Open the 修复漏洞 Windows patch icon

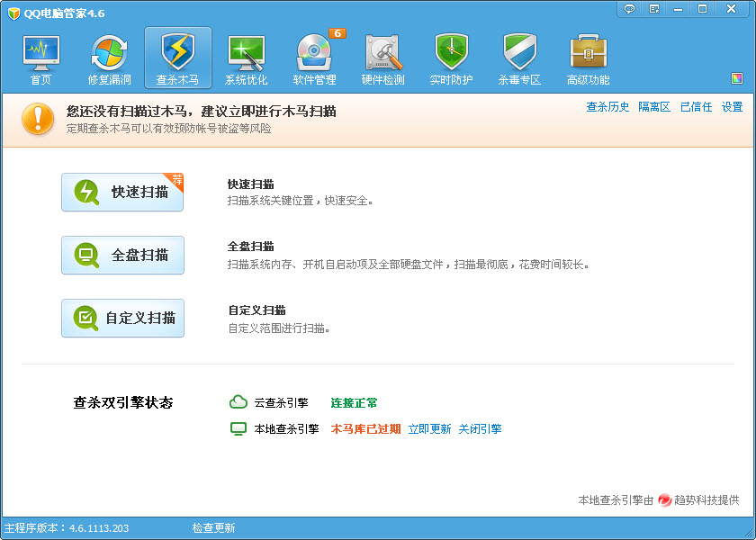110,53
